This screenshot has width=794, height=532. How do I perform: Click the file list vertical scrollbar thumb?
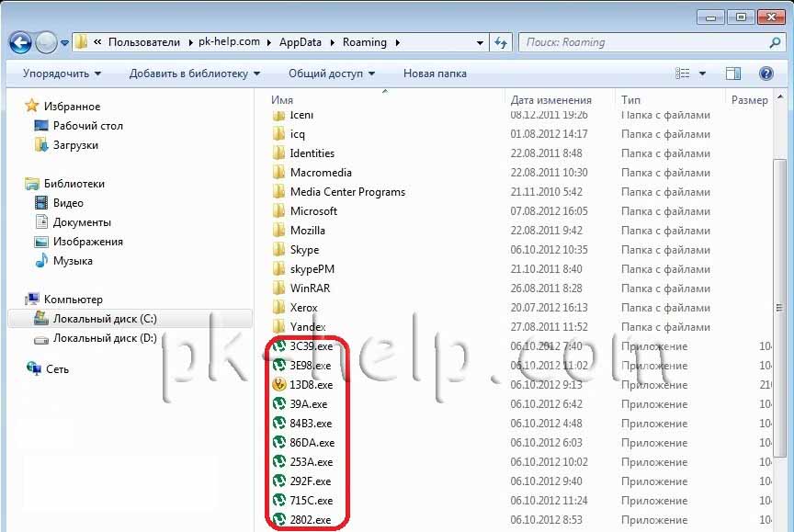click(779, 308)
